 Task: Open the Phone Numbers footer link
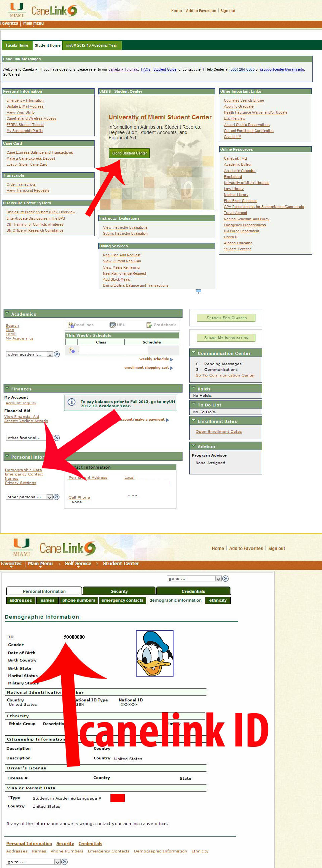pyautogui.click(x=67, y=851)
